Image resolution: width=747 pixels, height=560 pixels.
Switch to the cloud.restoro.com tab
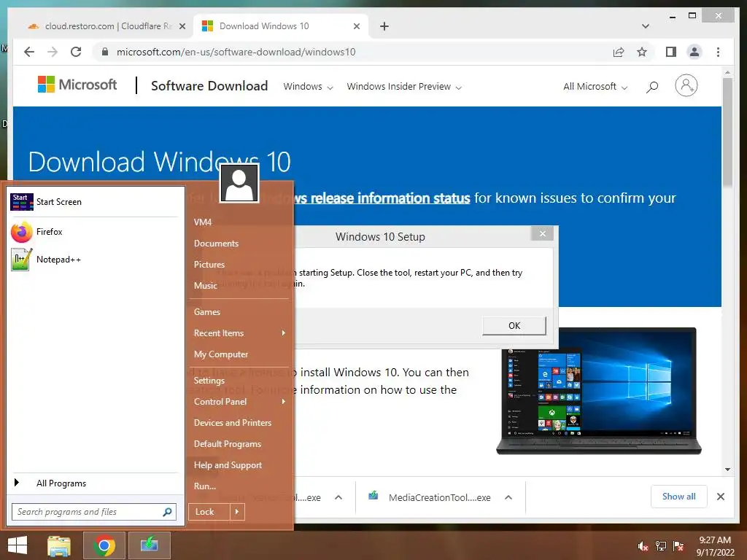[x=106, y=26]
